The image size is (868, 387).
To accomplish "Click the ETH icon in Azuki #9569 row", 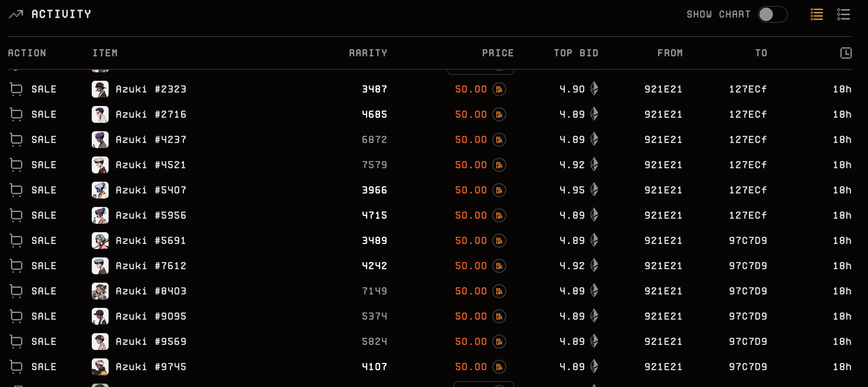I will (x=594, y=341).
